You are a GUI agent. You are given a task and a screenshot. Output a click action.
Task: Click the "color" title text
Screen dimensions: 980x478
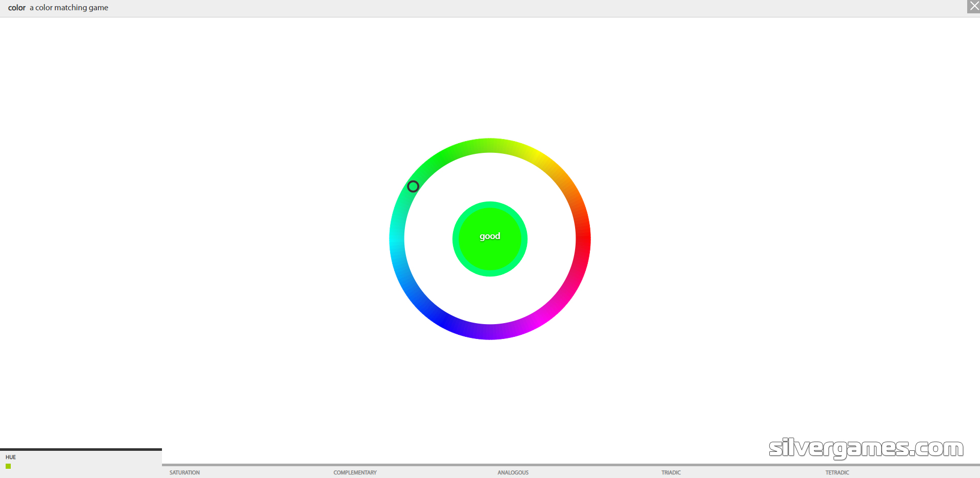(x=16, y=8)
